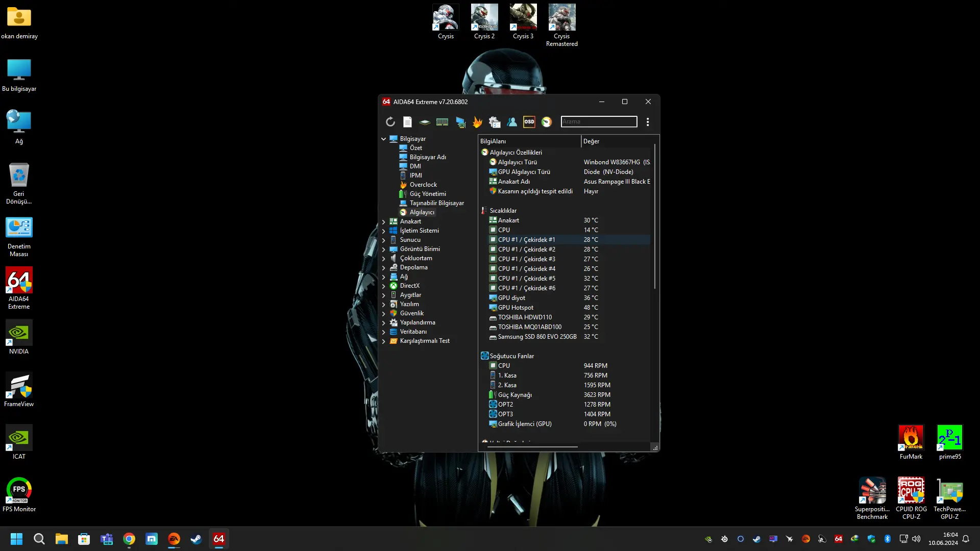Click the gauge SensorPanel toolbar icon
Screen dimensions: 980x551
pos(547,122)
